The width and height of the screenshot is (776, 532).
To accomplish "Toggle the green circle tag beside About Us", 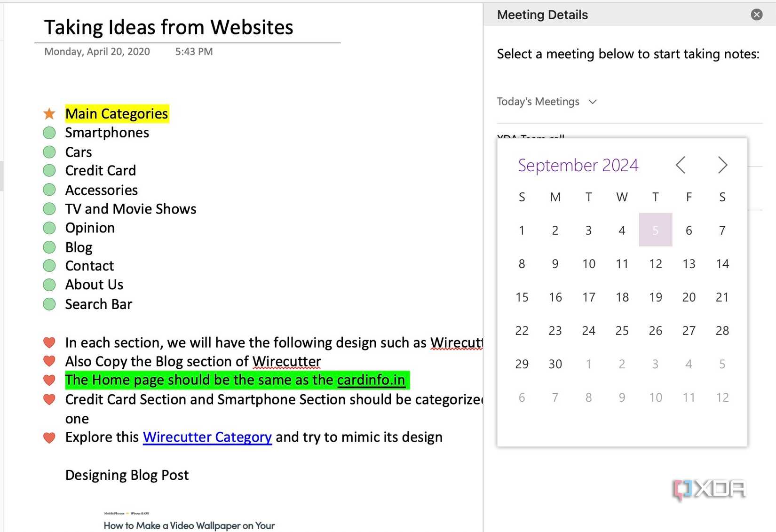I will (49, 284).
